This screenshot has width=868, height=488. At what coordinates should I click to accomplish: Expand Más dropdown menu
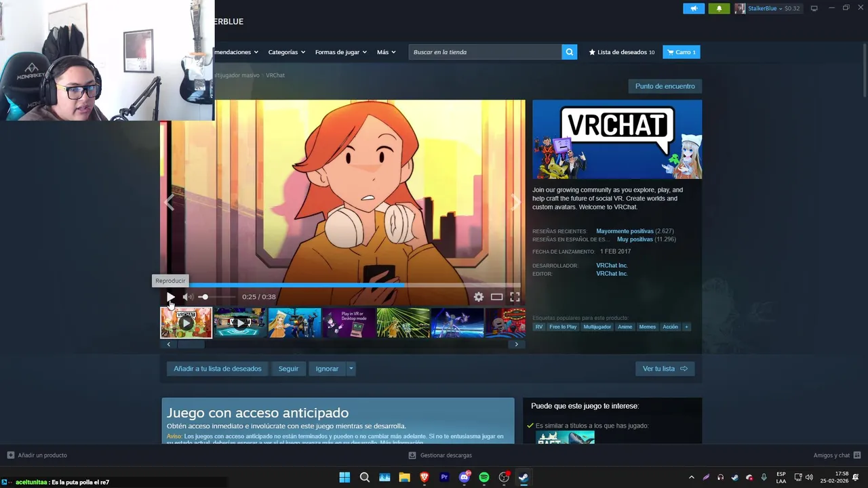tap(387, 52)
